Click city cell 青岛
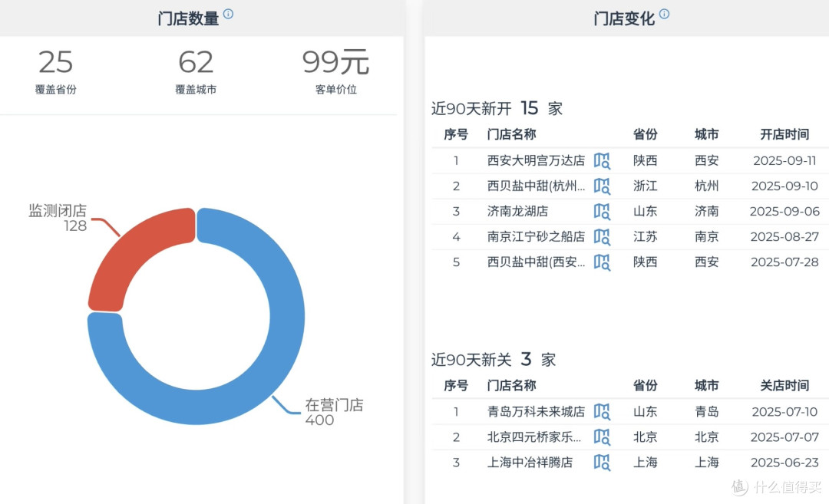The image size is (829, 504). (706, 411)
